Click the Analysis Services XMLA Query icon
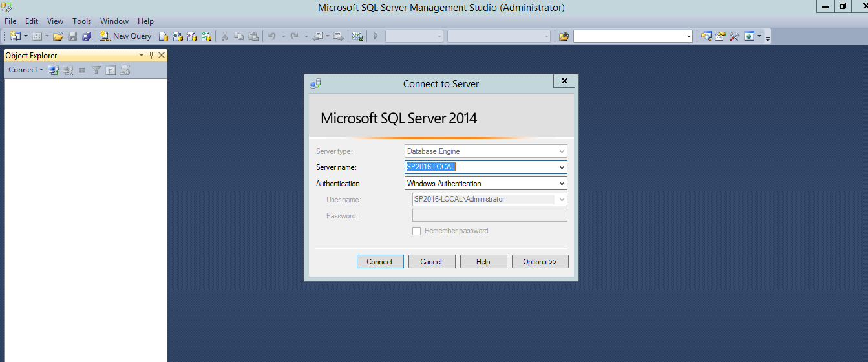Screen dimensions: 868x362 point(206,36)
